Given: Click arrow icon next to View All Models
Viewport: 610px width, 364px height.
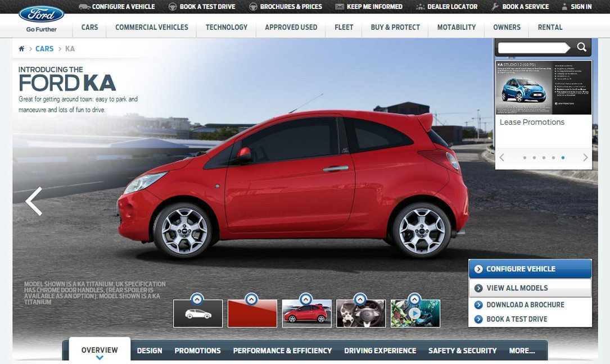Looking at the screenshot, I should point(478,288).
